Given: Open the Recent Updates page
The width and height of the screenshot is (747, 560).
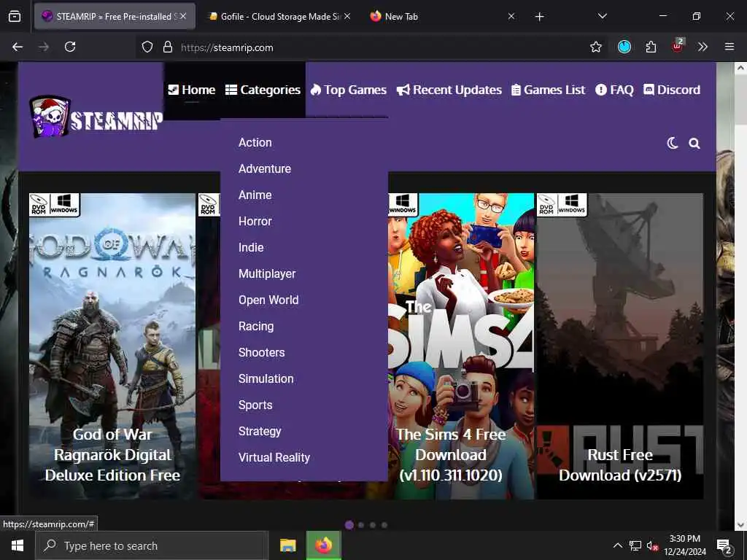Looking at the screenshot, I should point(449,90).
